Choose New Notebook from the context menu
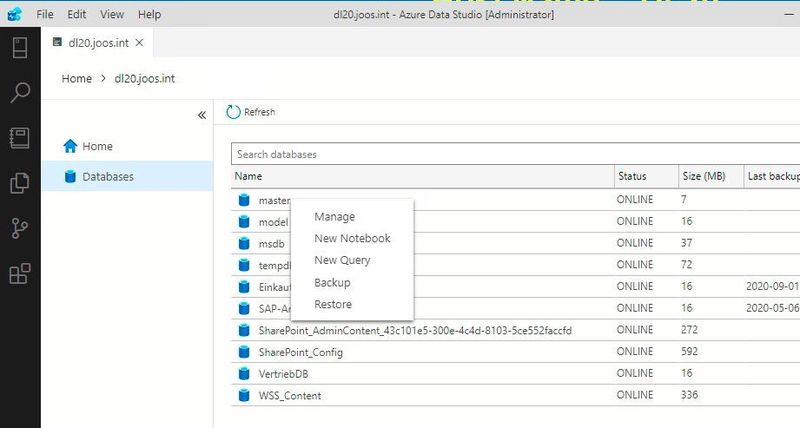Viewport: 800px width, 428px height. pyautogui.click(x=352, y=238)
